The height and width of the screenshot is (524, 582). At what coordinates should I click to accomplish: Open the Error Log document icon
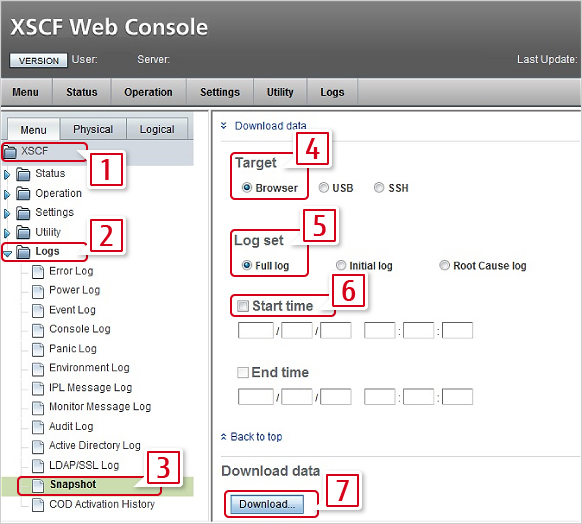[x=37, y=272]
